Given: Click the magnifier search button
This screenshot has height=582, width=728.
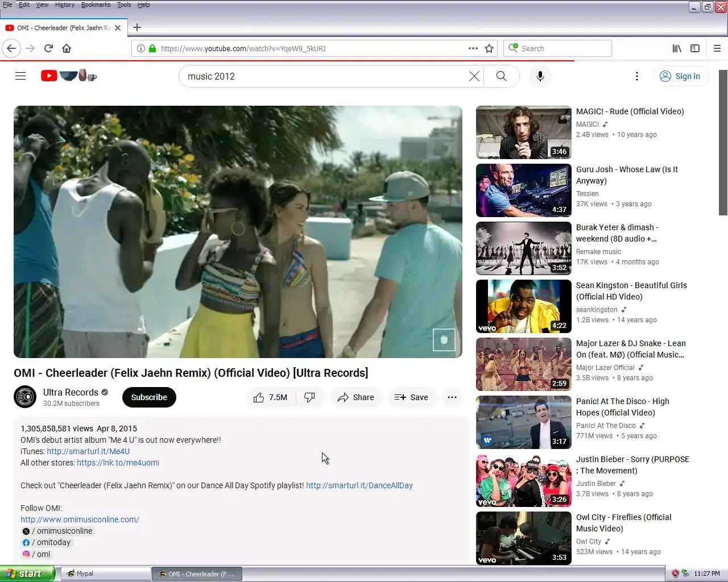Looking at the screenshot, I should tap(501, 76).
